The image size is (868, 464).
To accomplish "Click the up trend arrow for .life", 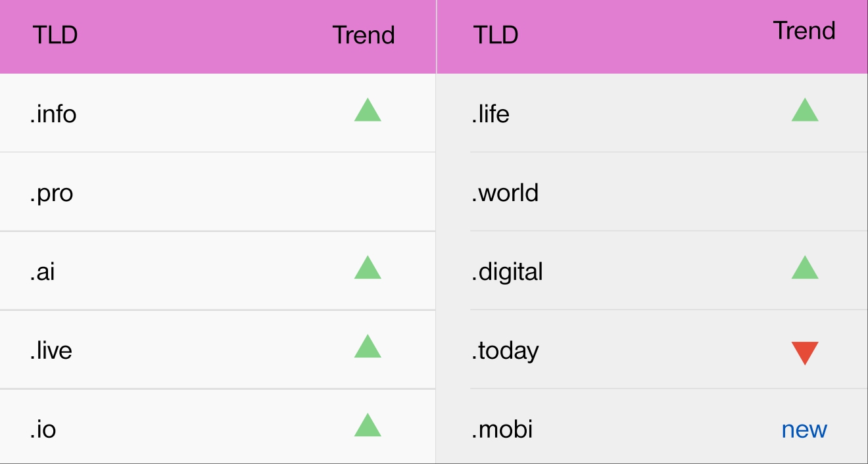I will click(805, 110).
